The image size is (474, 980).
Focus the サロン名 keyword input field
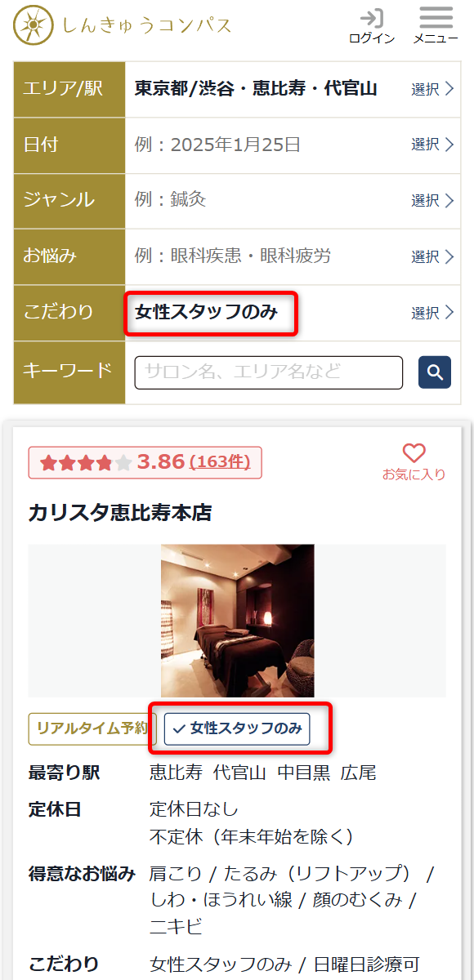tap(269, 372)
